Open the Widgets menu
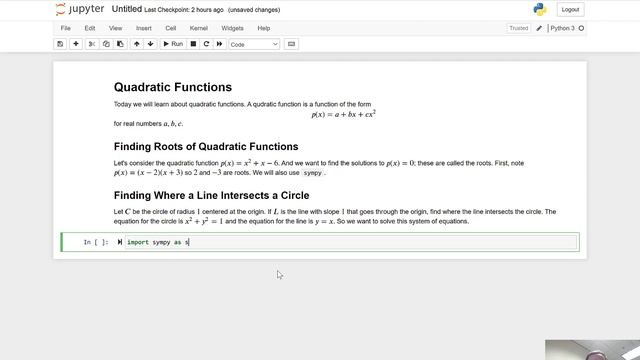The width and height of the screenshot is (640, 360). (x=233, y=28)
